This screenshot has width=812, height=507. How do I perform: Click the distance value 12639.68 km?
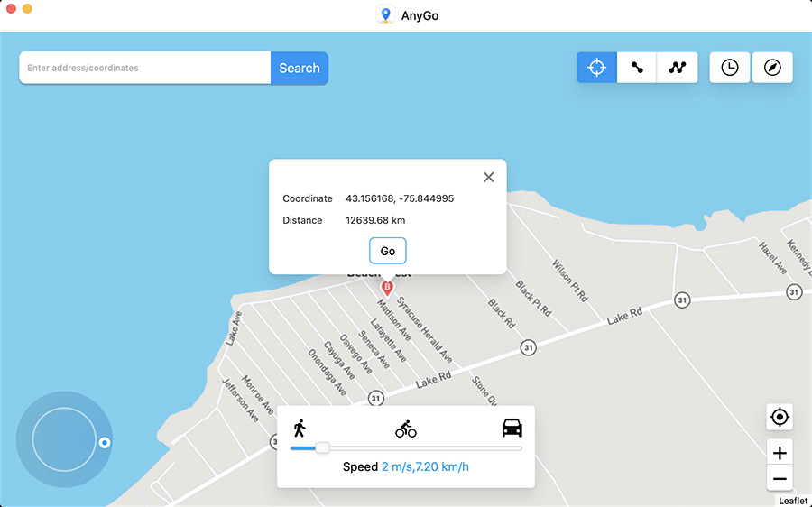point(375,220)
